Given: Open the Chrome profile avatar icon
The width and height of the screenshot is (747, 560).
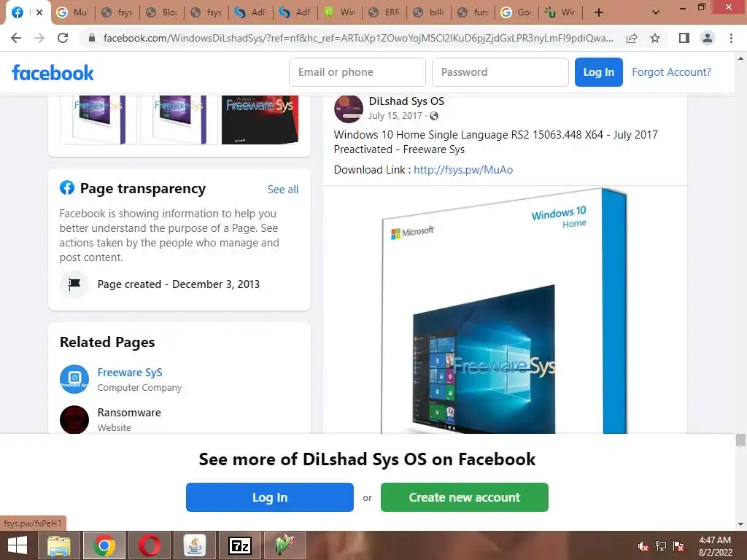Looking at the screenshot, I should [708, 38].
